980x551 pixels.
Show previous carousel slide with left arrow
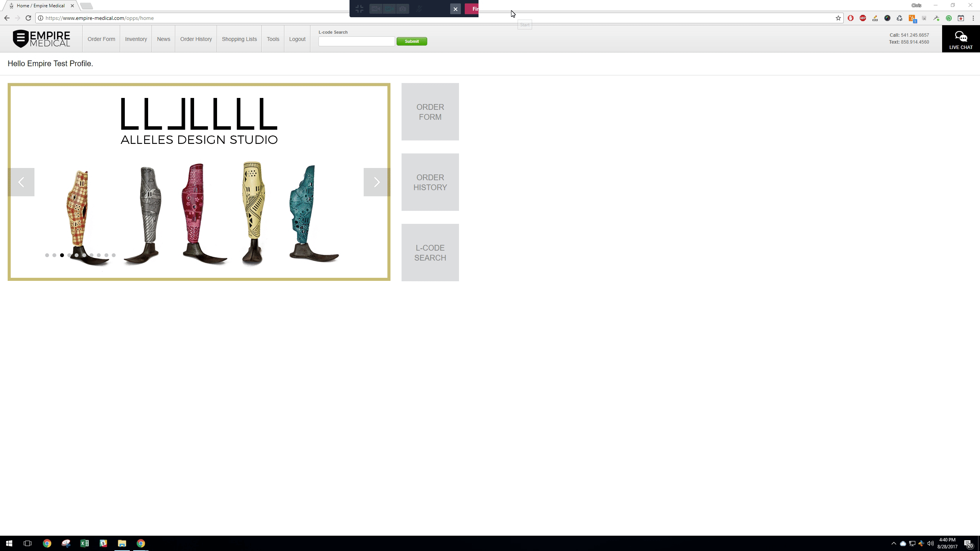tap(21, 182)
